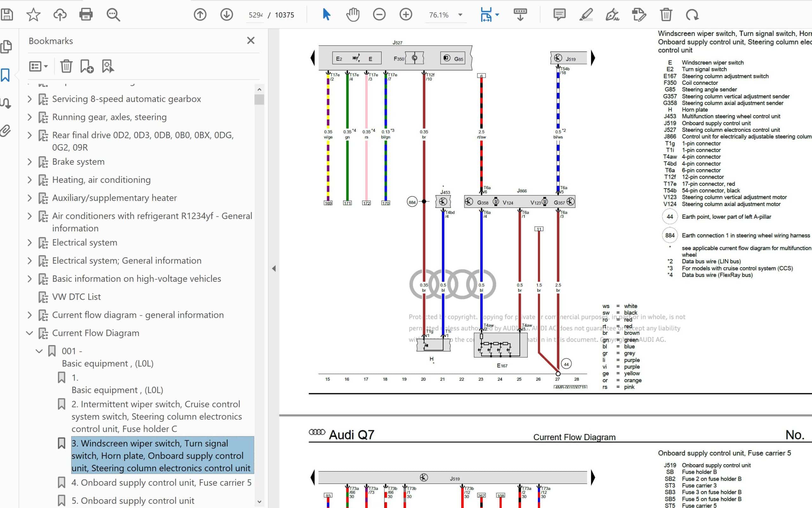Viewport: 812px width, 508px height.
Task: Go to previous page arrow
Action: pos(200,15)
